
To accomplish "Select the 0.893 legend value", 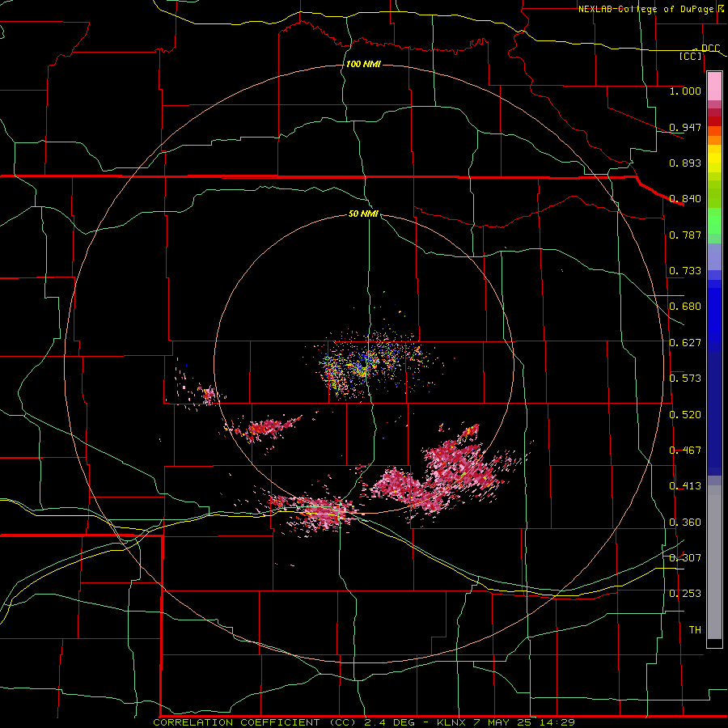I will tap(685, 163).
